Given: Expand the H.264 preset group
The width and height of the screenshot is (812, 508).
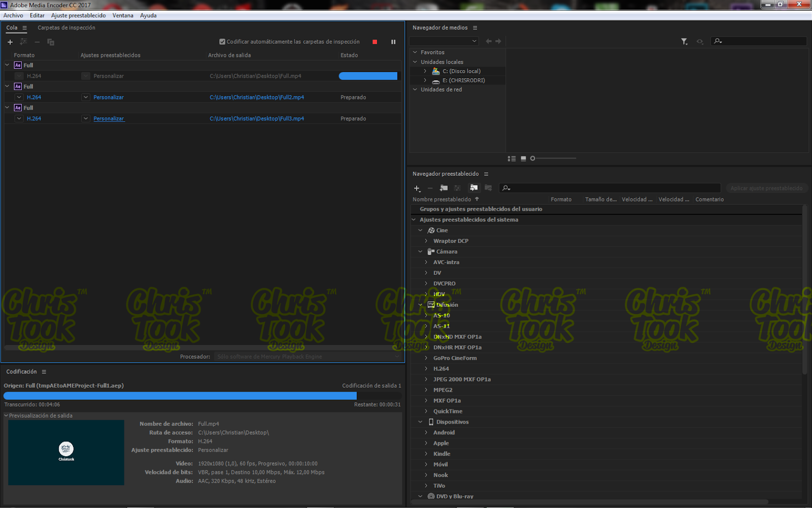Looking at the screenshot, I should pos(426,368).
